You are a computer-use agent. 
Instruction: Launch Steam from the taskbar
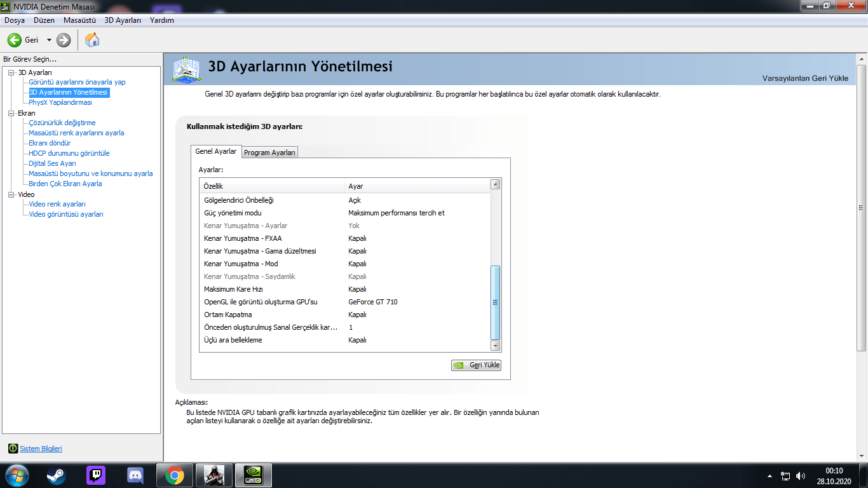56,475
